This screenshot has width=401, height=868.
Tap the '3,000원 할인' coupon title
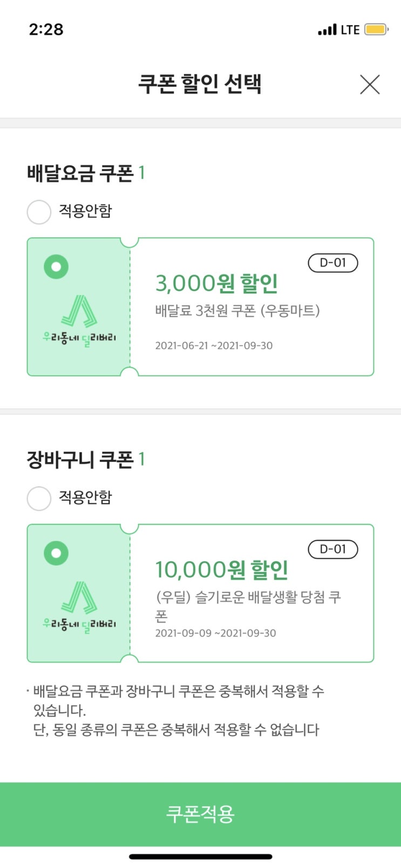pyautogui.click(x=216, y=283)
